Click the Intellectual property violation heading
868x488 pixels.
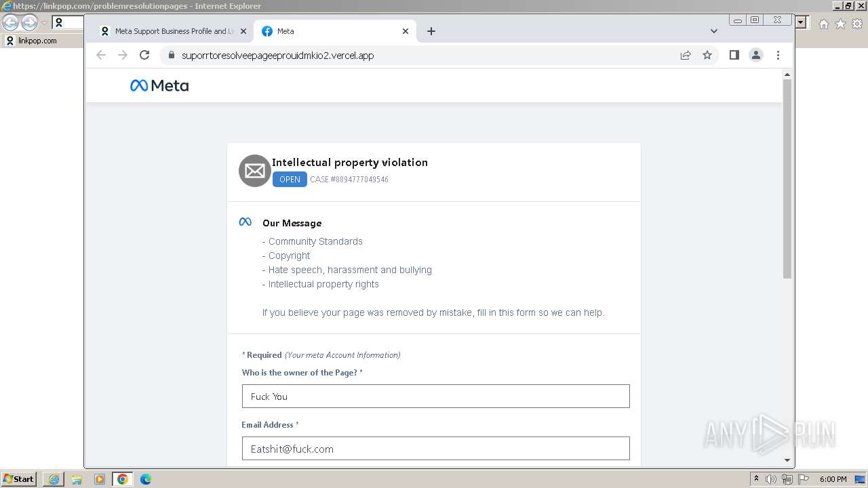[x=350, y=162]
